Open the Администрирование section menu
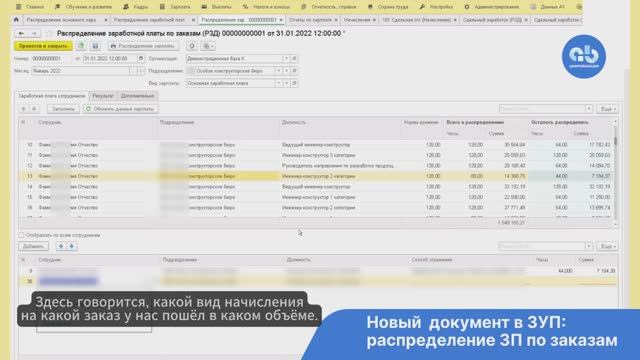Screen dimensions: 640x360 492,7
